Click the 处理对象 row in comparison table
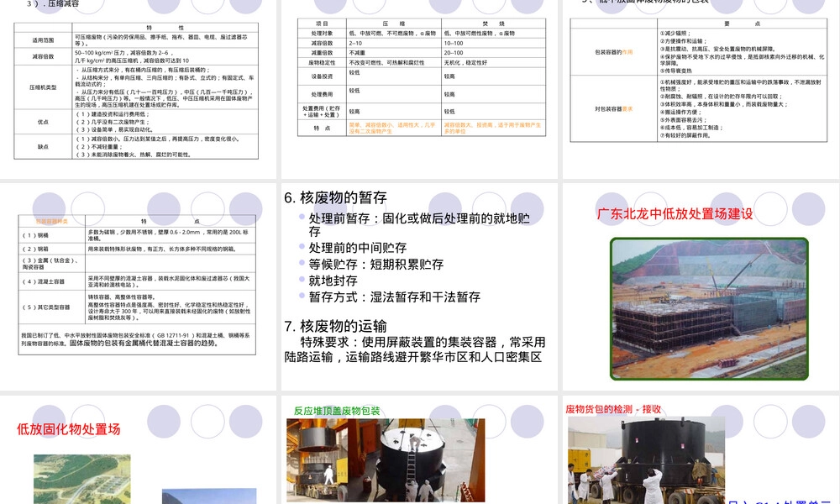840x504 pixels. (x=422, y=34)
